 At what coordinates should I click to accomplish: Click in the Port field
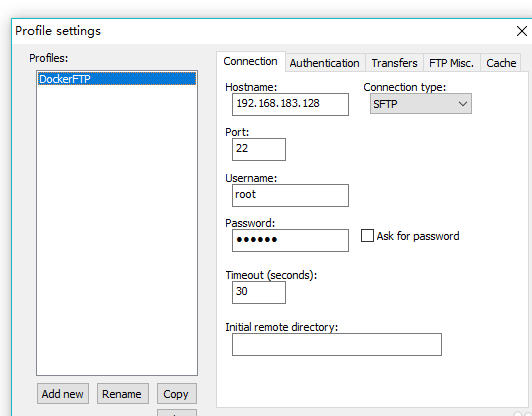coord(259,149)
